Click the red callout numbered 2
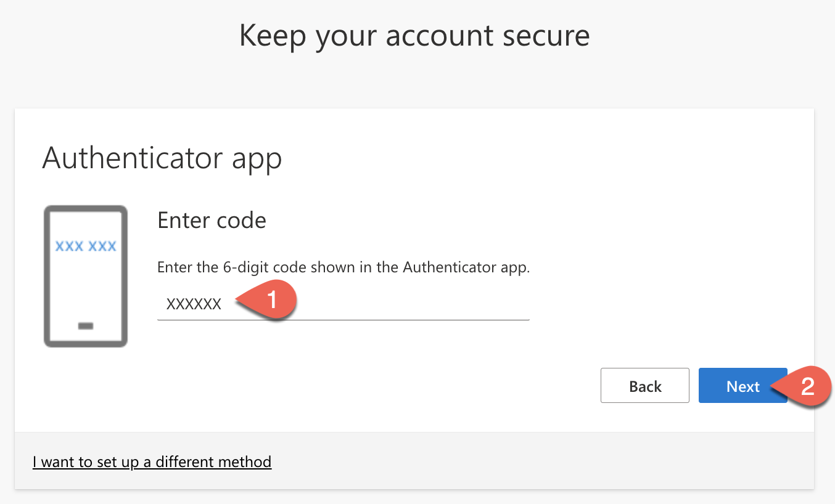Screen dimensions: 835x504 point(807,386)
